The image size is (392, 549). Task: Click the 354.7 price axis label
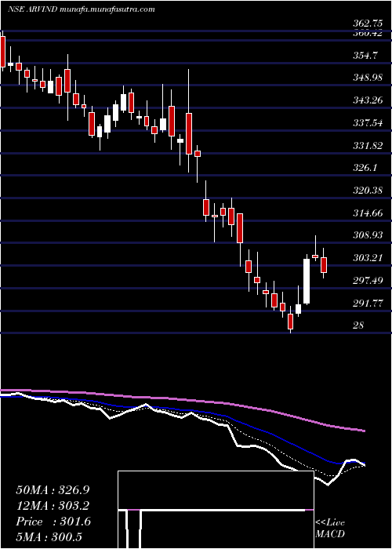click(365, 55)
